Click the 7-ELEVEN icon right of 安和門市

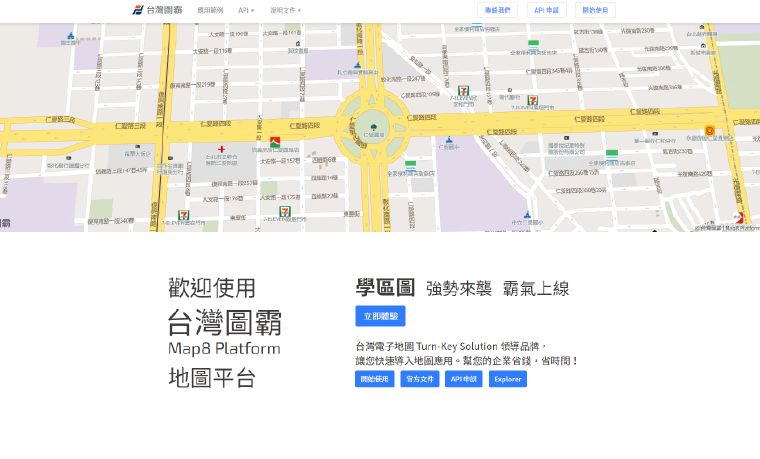(x=533, y=100)
